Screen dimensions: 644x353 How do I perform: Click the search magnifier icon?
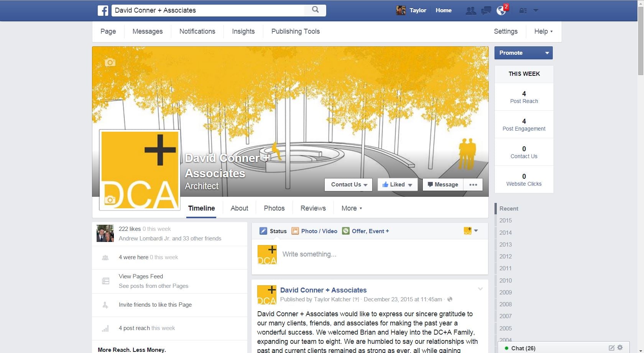(x=315, y=10)
